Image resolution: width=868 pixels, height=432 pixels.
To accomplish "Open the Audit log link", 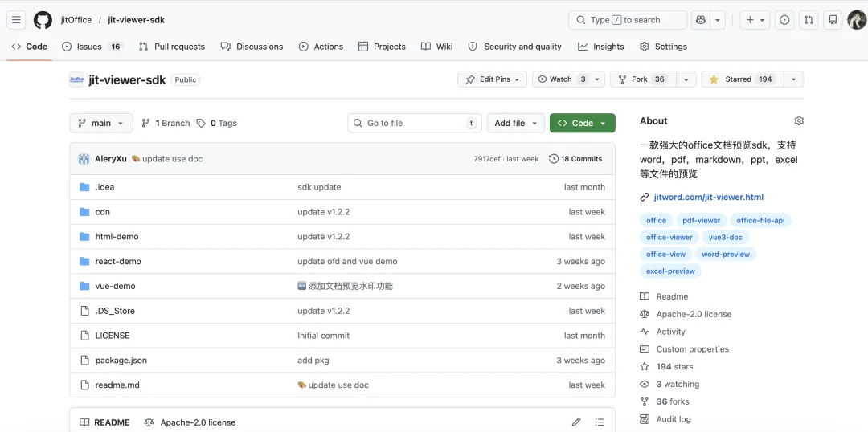I will coord(665,418).
